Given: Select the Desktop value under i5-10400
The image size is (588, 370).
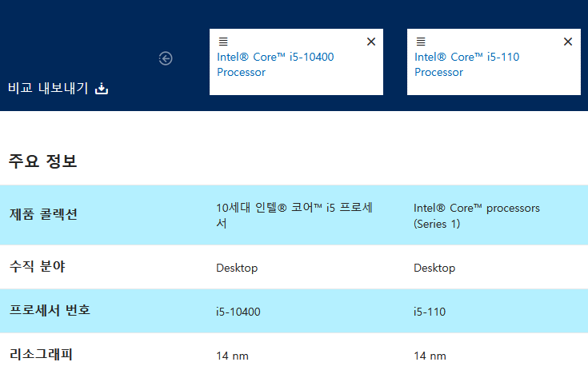Looking at the screenshot, I should point(237,268).
